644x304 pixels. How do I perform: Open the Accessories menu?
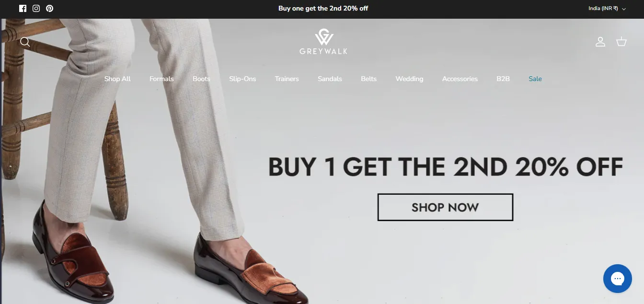tap(460, 79)
